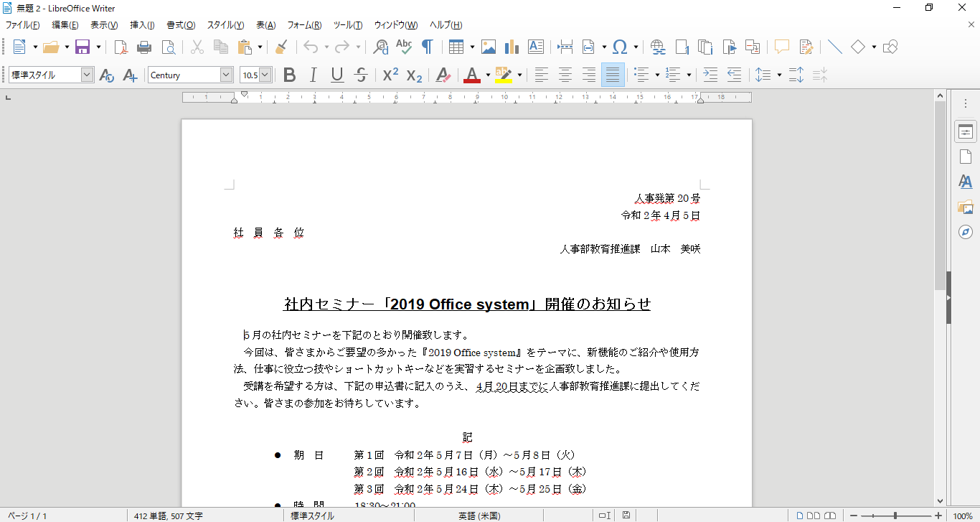Open sidebar Navigator compass icon

pyautogui.click(x=966, y=232)
